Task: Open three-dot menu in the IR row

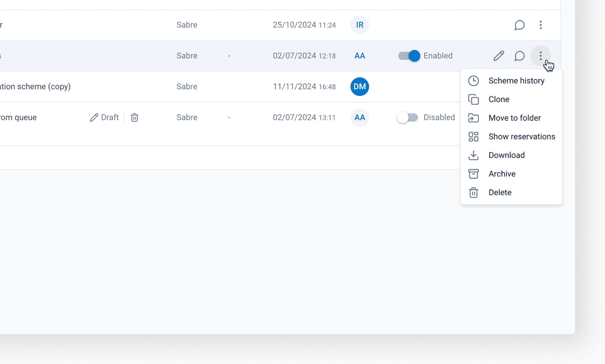Action: click(x=540, y=25)
